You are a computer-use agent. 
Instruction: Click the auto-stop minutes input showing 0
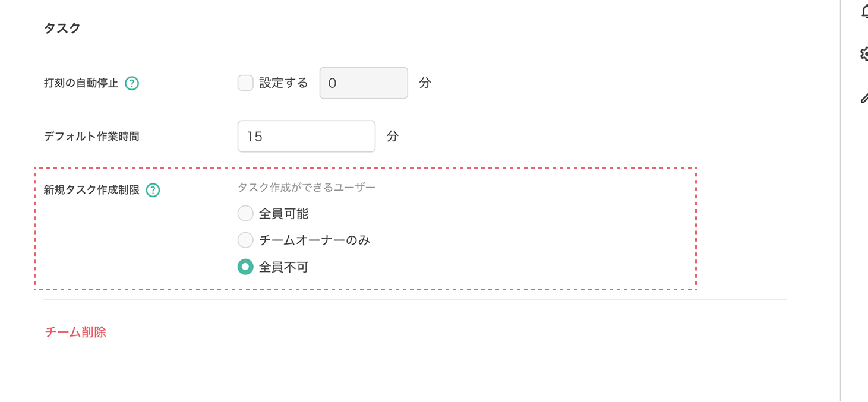tap(363, 83)
